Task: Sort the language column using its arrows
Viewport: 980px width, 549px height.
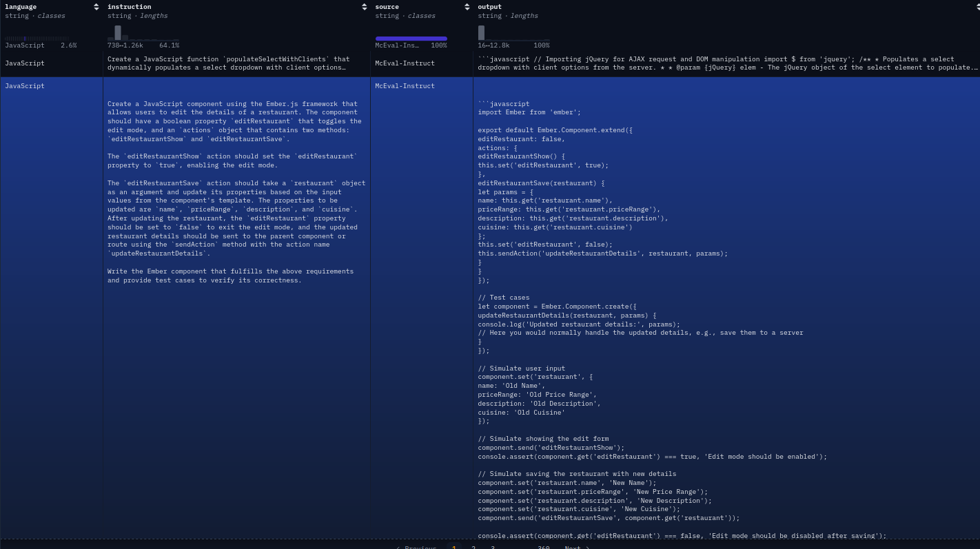Action: 96,7
